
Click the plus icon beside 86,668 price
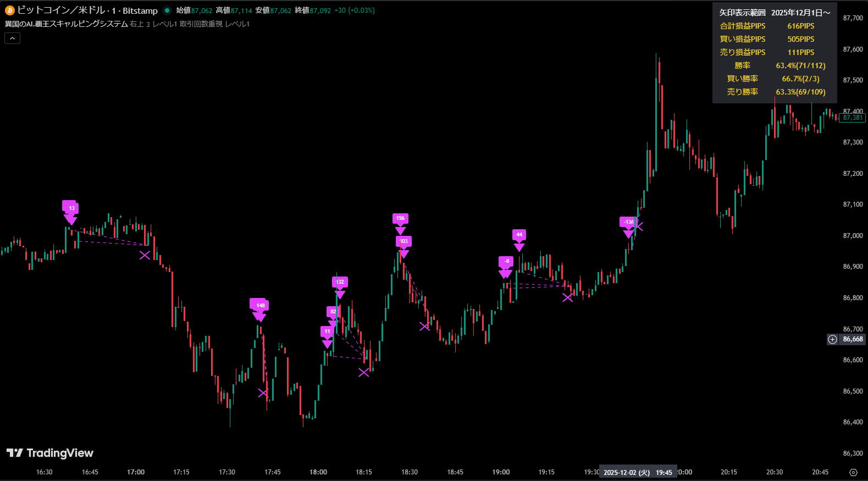click(832, 339)
